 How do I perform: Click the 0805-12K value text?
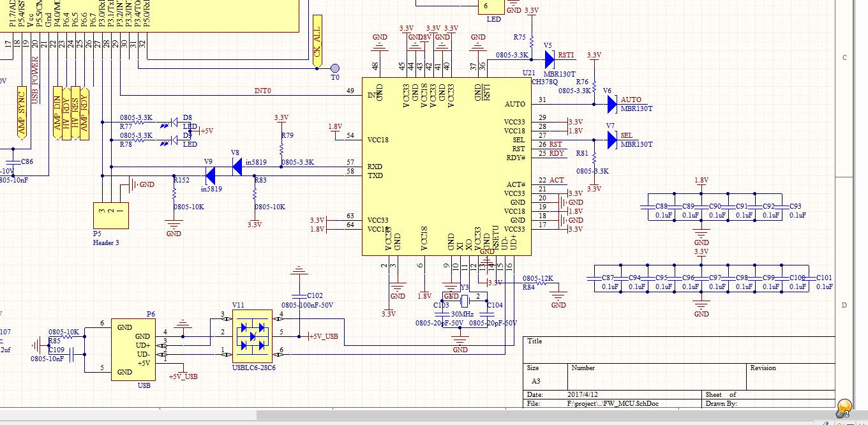[538, 279]
